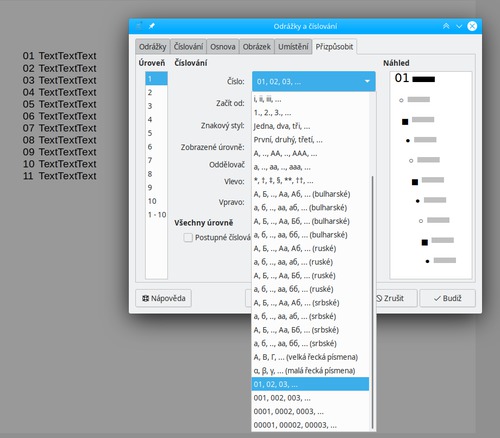Screen dimensions: 500x438
Task: Click the shade window double-chevron icon
Action: [446, 26]
